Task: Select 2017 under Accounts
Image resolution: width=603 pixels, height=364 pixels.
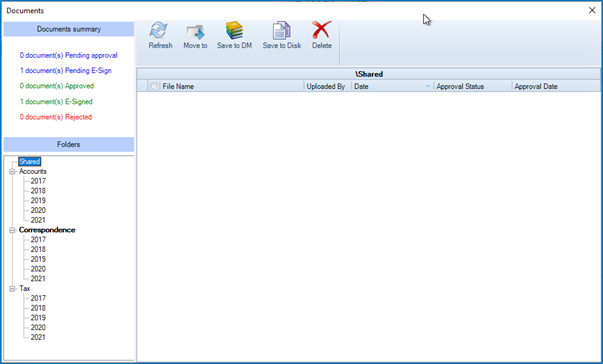Action: tap(38, 181)
